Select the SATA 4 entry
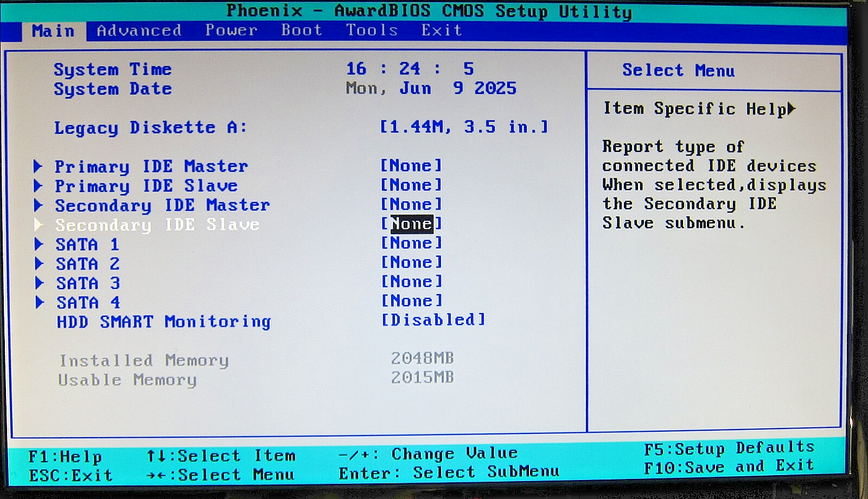This screenshot has height=499, width=868. pyautogui.click(x=88, y=303)
